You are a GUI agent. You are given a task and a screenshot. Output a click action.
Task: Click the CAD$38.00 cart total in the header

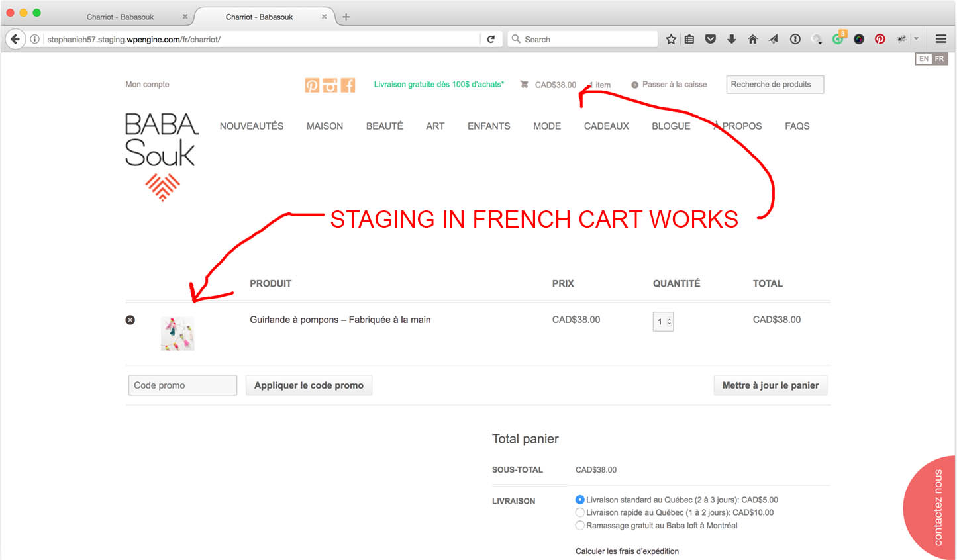556,85
